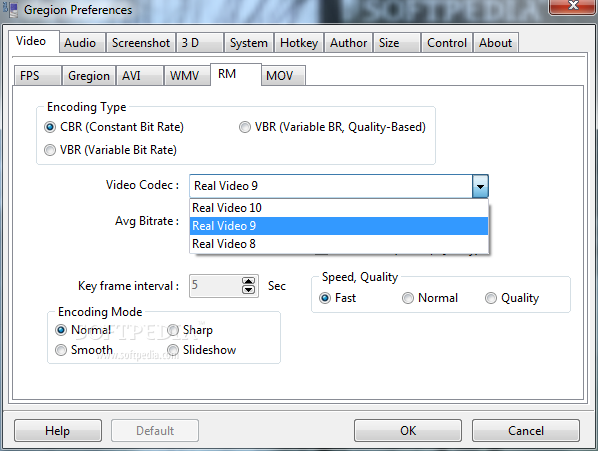Screen dimensions: 598x451
Task: Click the Key frame interval value field
Action: (215, 286)
